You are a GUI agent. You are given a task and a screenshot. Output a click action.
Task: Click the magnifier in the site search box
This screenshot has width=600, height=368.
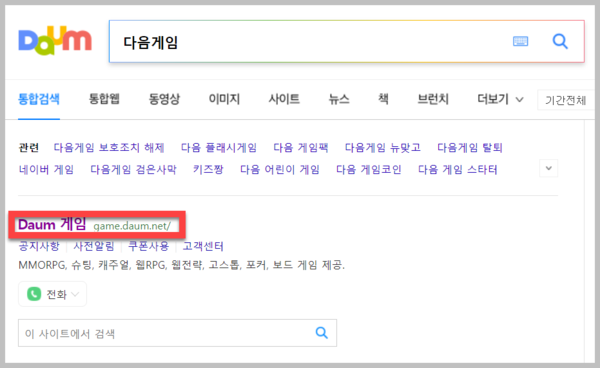pos(321,333)
